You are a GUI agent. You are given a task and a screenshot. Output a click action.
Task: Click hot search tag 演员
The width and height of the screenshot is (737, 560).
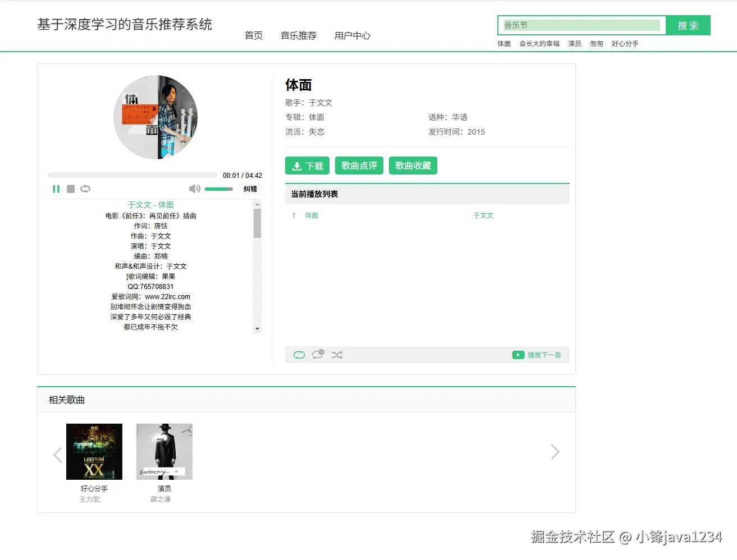click(575, 44)
